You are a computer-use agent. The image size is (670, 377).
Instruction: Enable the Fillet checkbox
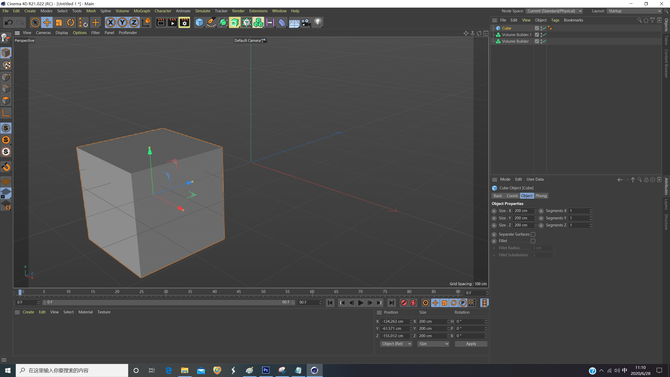(x=533, y=241)
